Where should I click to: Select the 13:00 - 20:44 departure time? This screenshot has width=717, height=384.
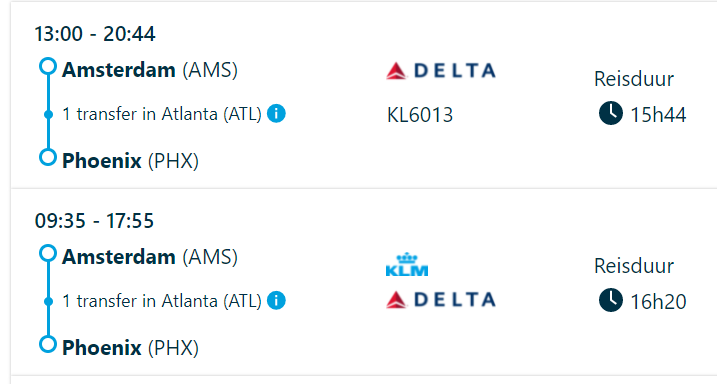point(95,34)
